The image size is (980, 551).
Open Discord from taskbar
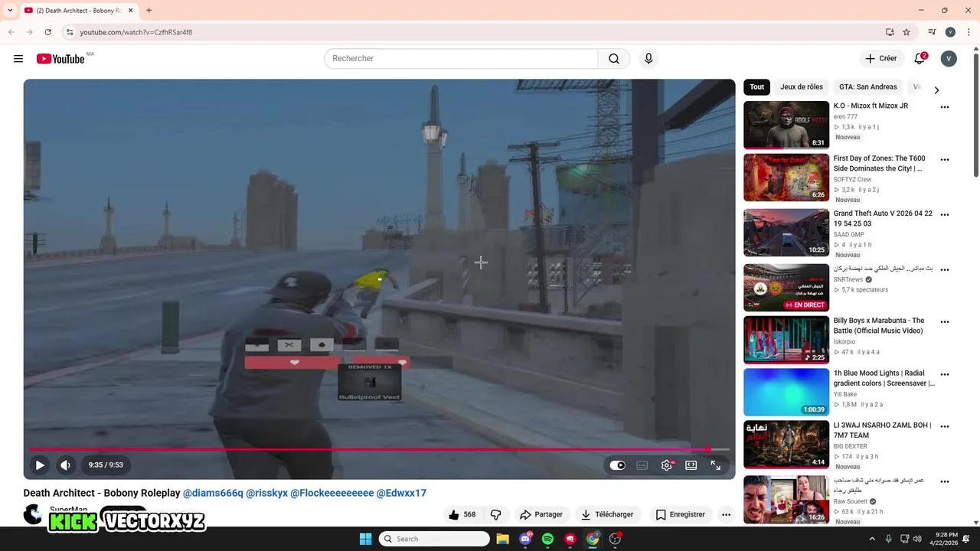tap(525, 539)
